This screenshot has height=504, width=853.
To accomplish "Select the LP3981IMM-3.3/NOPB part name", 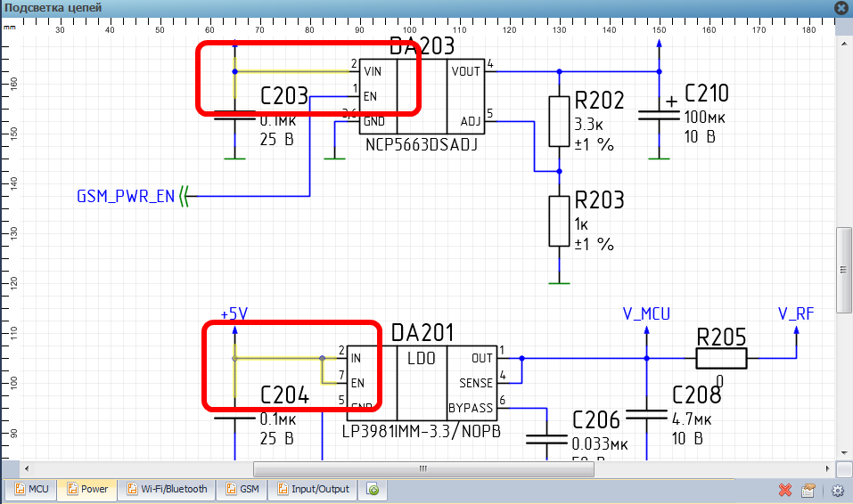I will click(x=421, y=431).
